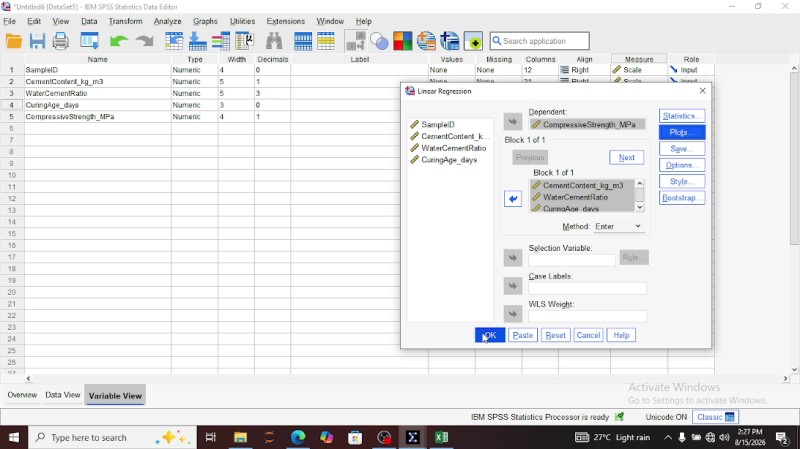
Task: Click the WLS Weight input field
Action: pyautogui.click(x=587, y=316)
